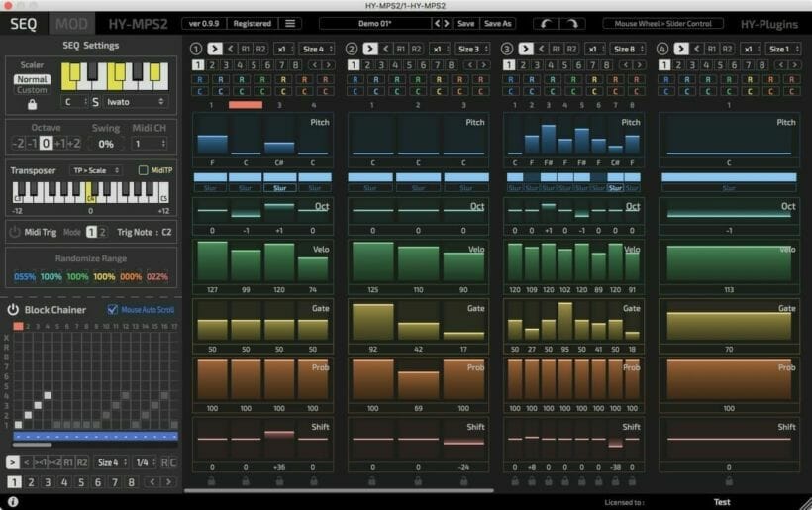This screenshot has width=812, height=510.
Task: Click the undo arrow icon in top bar
Action: (546, 23)
